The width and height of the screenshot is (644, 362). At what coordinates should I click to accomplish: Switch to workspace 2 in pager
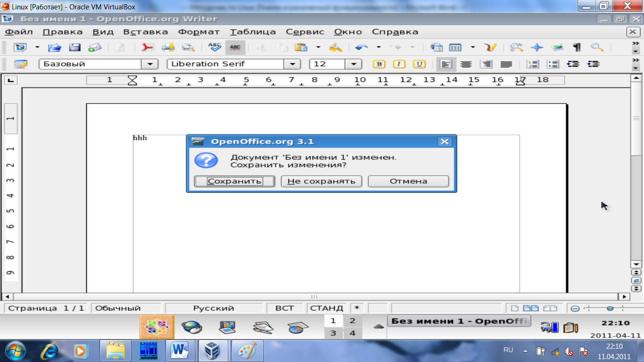(352, 321)
